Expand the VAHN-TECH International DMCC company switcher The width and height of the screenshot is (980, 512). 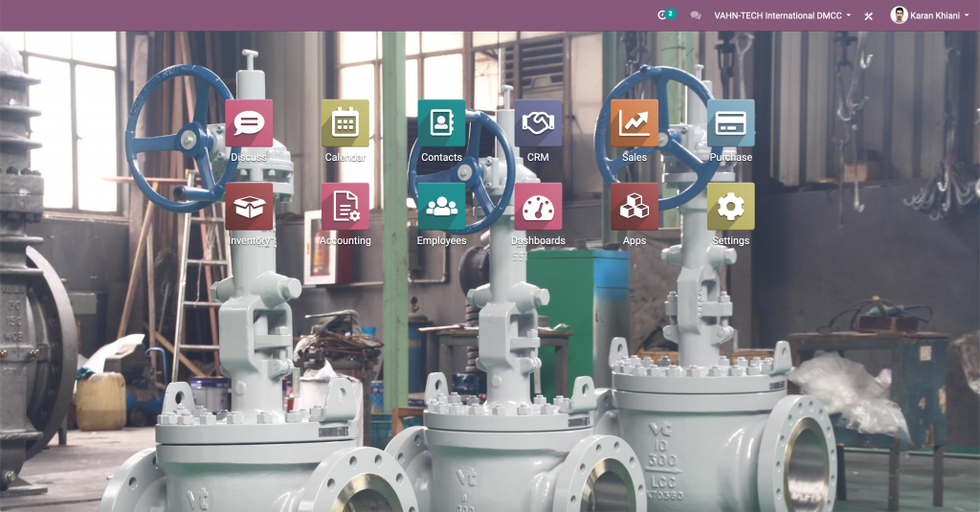[x=782, y=15]
